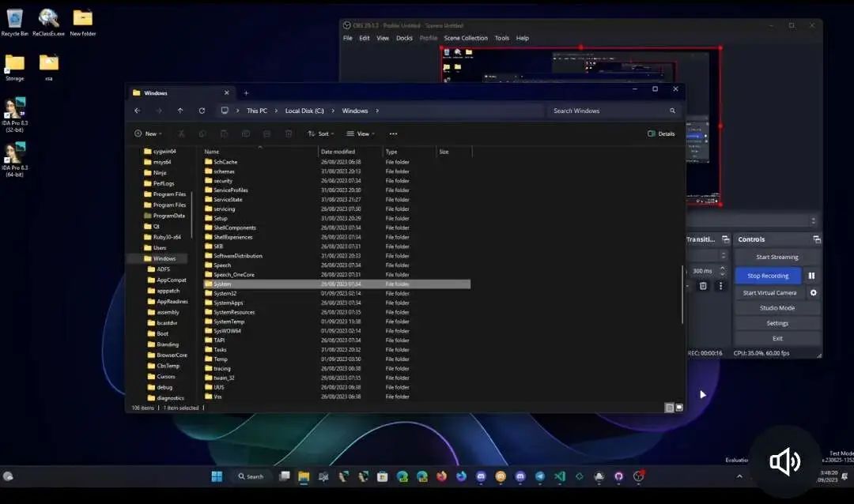This screenshot has height=504, width=854.
Task: Open the Tools menu in OBS
Action: tap(501, 38)
